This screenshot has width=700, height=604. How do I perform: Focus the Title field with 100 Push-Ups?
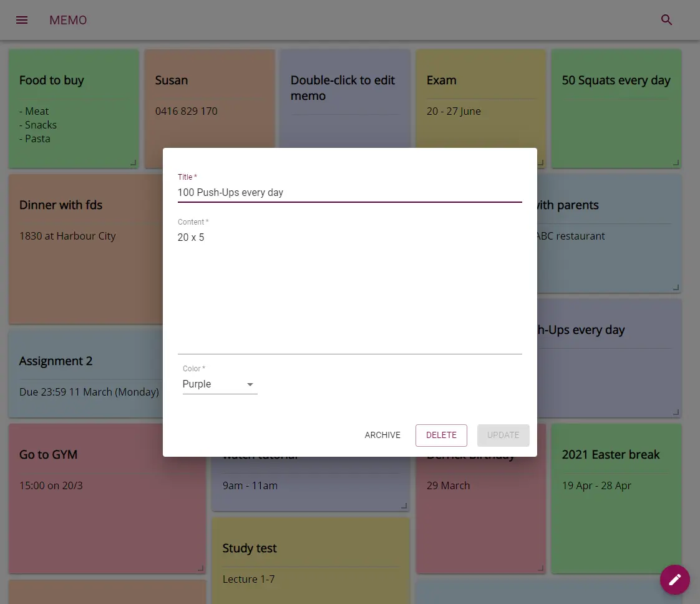(x=349, y=192)
